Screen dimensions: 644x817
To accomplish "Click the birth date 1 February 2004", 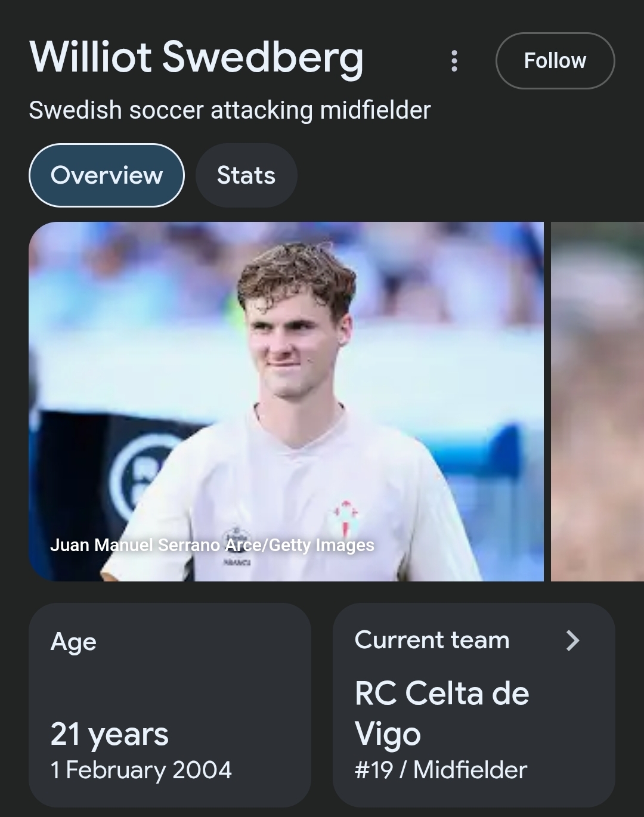I will (141, 770).
